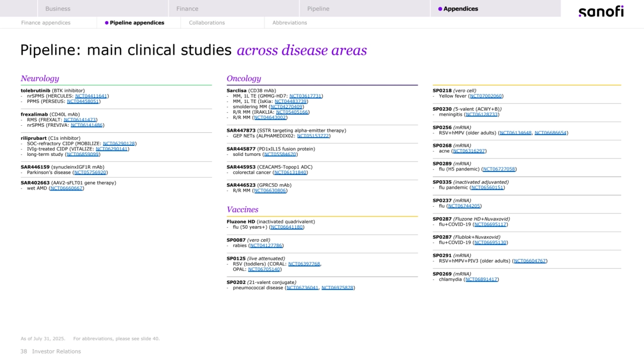
Task: Select the tolebrutinib drug name
Action: click(36, 90)
